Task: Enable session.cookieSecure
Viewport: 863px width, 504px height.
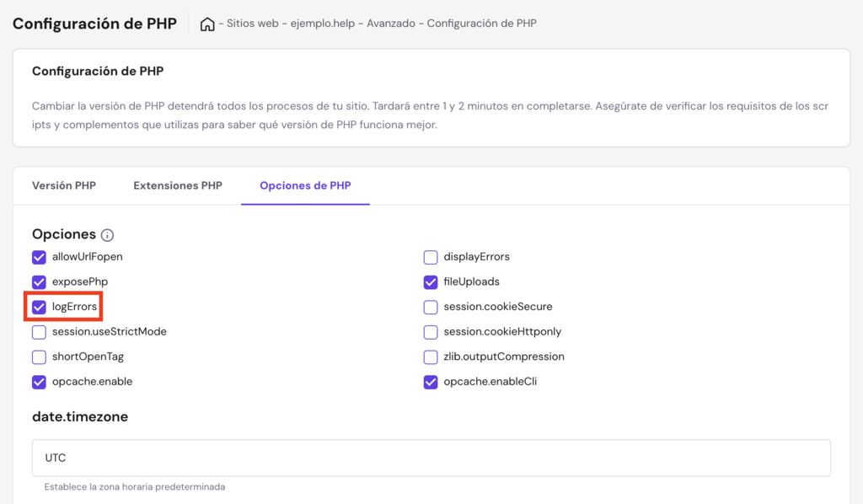Action: pyautogui.click(x=431, y=307)
